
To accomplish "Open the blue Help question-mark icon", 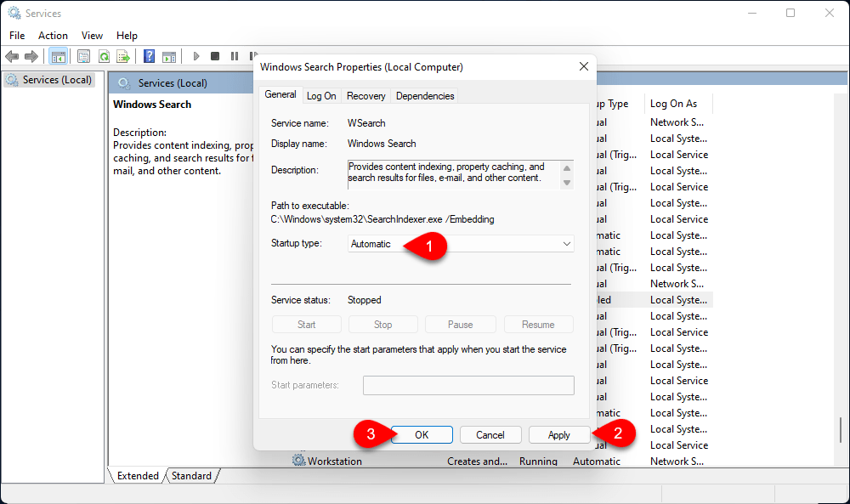I will click(x=149, y=56).
